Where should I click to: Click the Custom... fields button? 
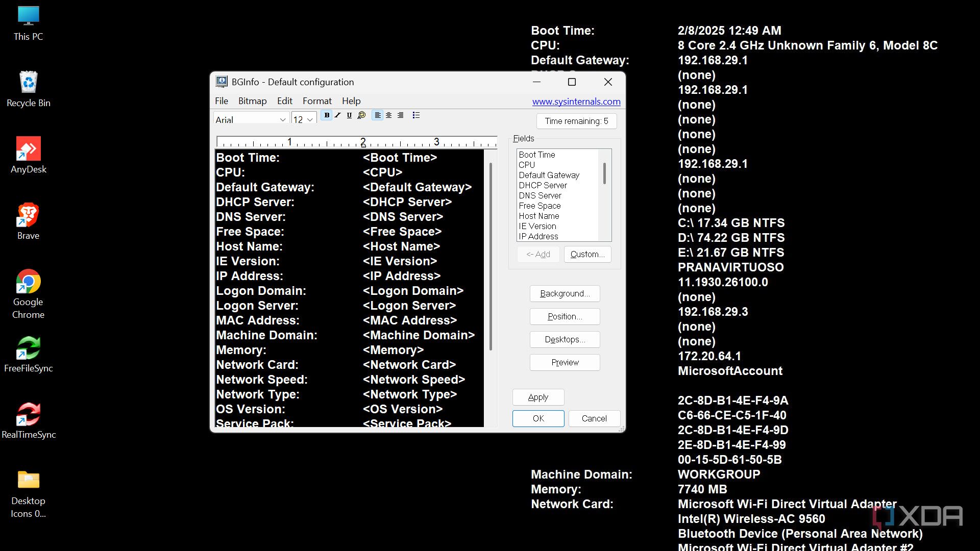click(587, 254)
